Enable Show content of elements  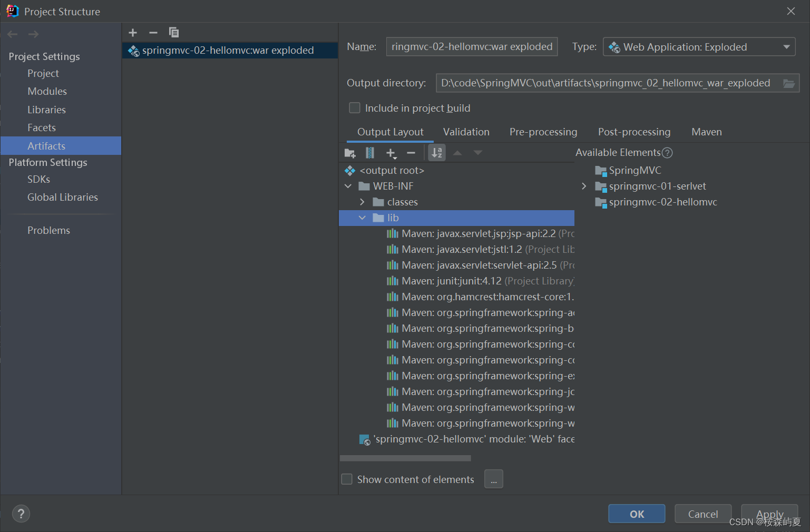347,479
